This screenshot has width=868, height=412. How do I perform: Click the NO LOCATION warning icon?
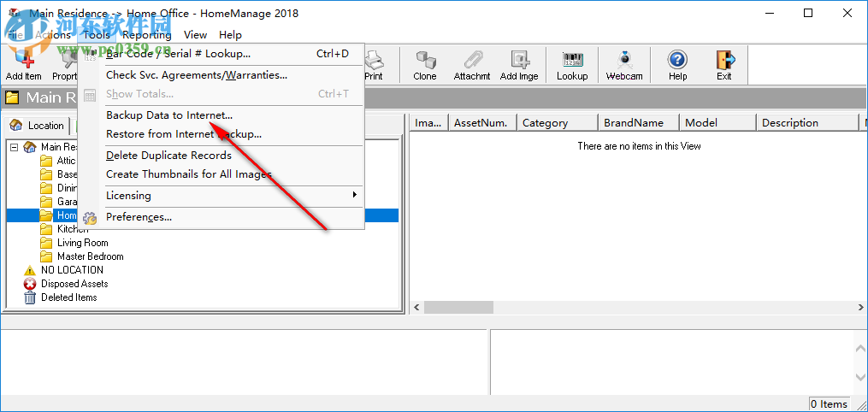pyautogui.click(x=30, y=270)
